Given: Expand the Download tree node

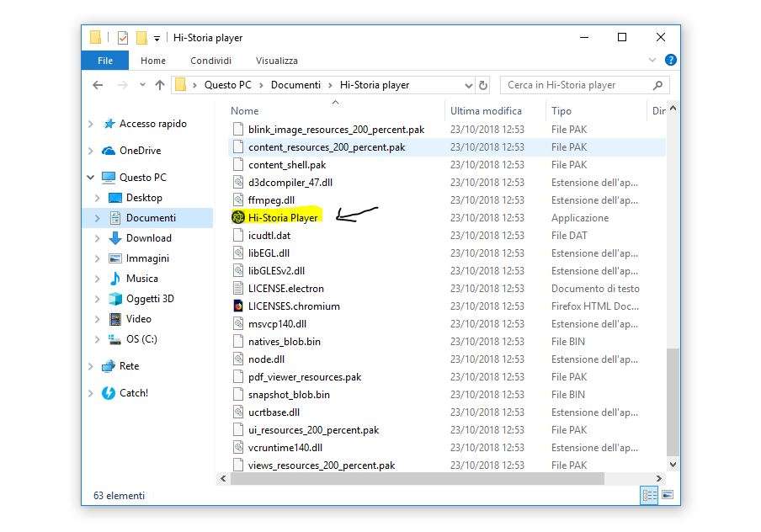Looking at the screenshot, I should click(97, 238).
